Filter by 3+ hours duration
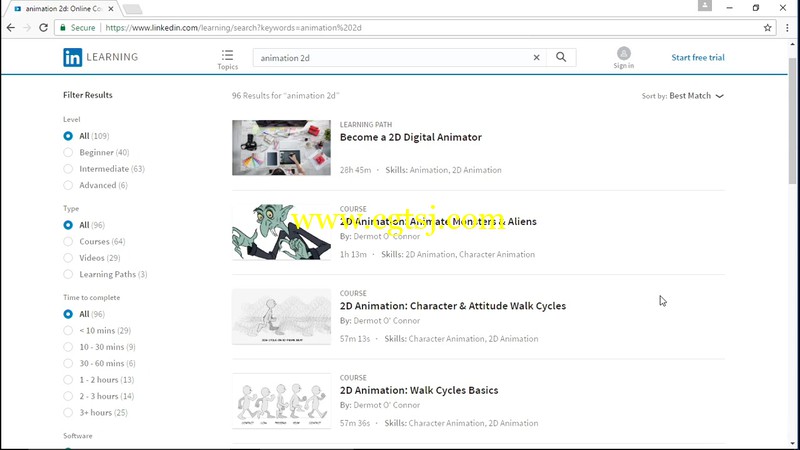This screenshot has width=800, height=450. point(68,412)
